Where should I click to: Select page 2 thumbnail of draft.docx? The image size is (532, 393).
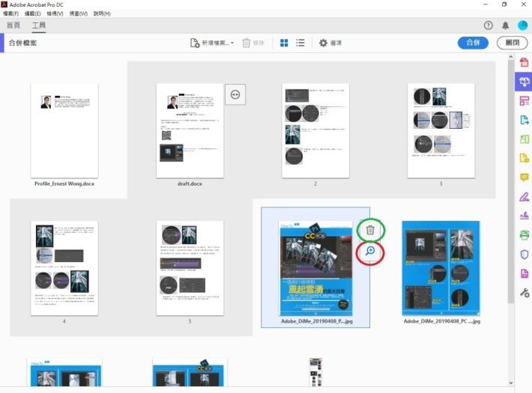pyautogui.click(x=315, y=131)
